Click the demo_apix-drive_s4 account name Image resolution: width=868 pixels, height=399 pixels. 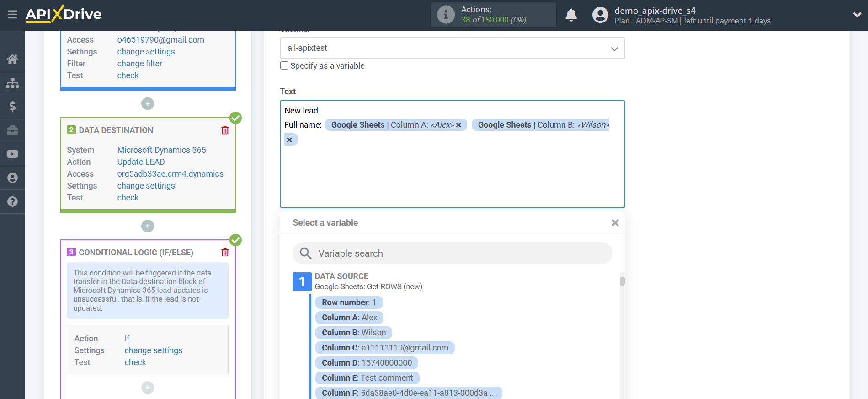655,11
